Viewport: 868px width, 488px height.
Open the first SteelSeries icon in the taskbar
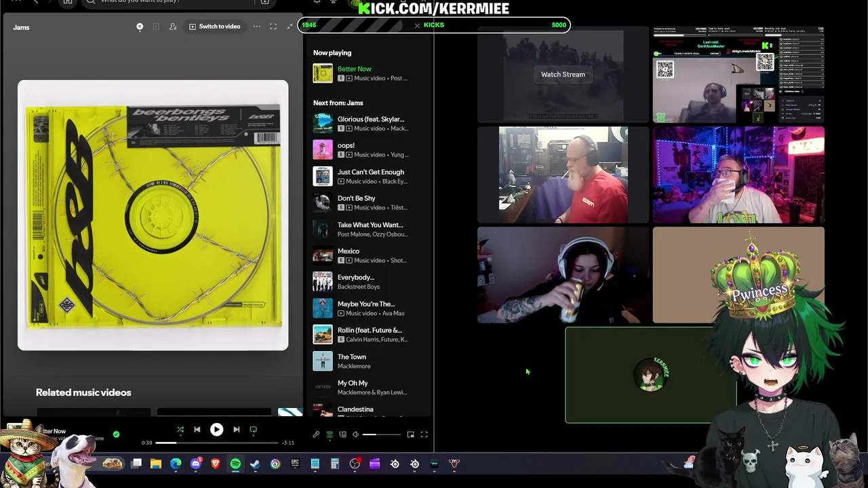(395, 464)
